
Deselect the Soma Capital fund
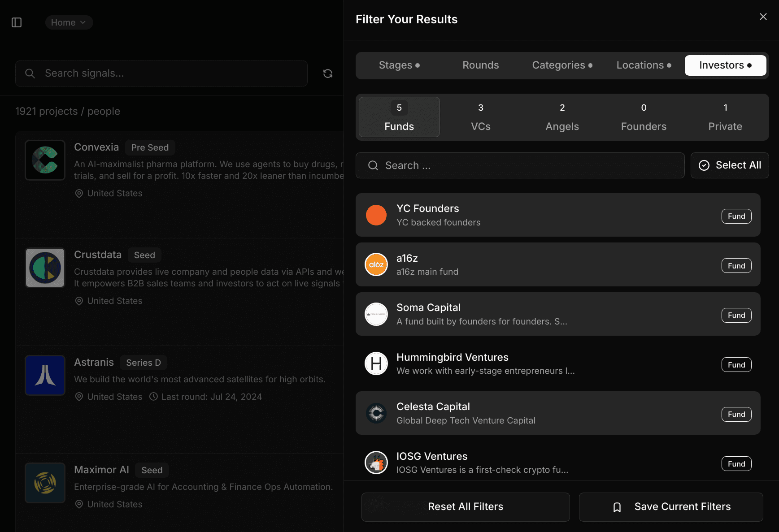(x=557, y=314)
